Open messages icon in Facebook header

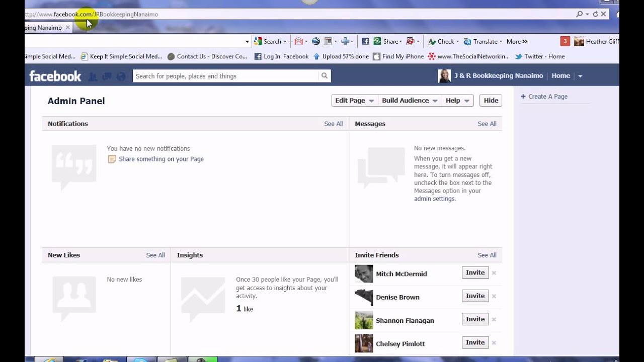[x=107, y=76]
